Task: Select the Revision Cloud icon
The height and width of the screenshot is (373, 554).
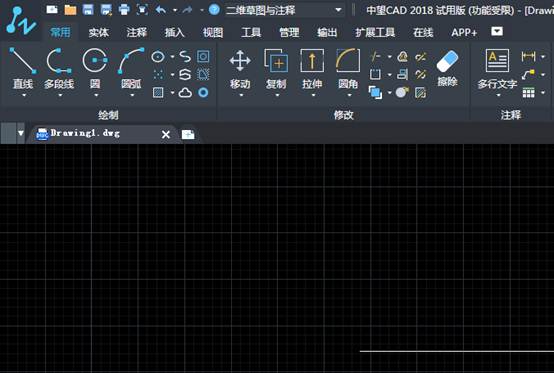Action: (185, 93)
